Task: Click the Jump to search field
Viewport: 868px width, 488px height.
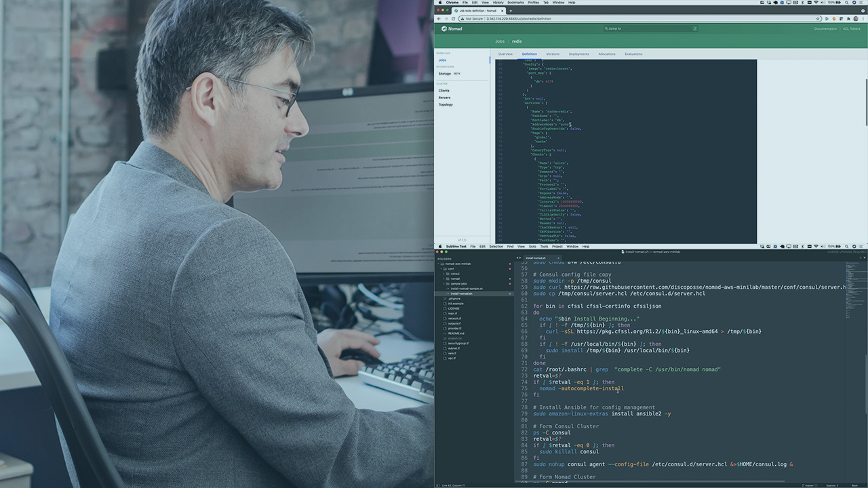Action: [650, 28]
